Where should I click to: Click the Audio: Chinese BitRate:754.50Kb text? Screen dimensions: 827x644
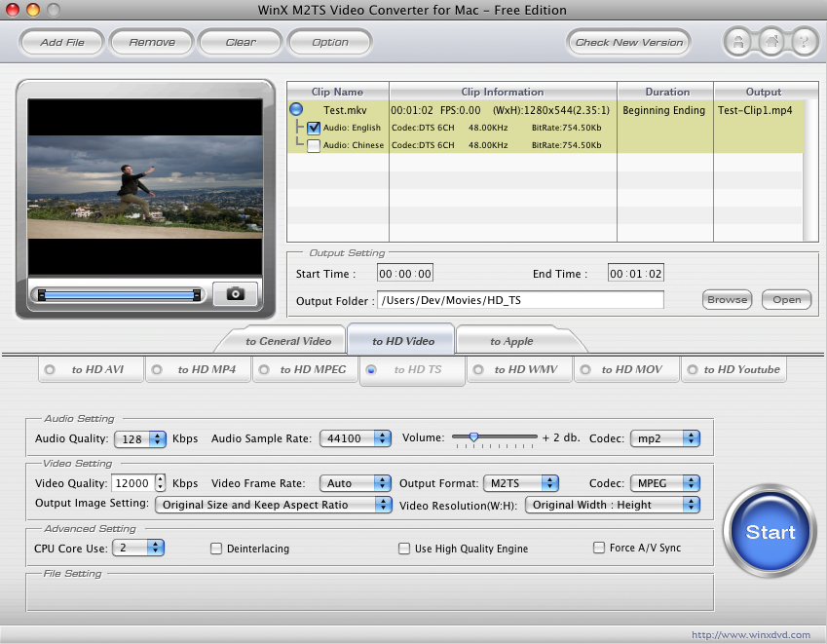[567, 145]
